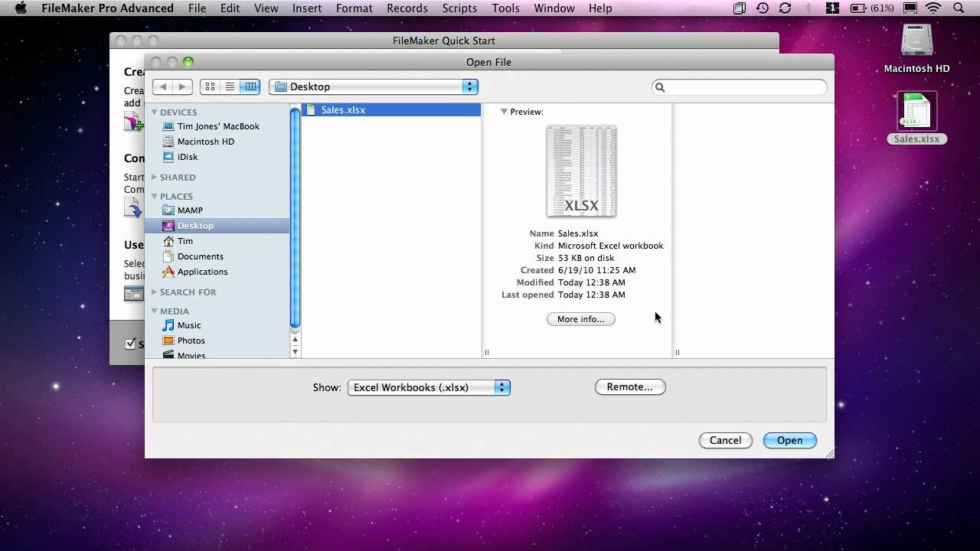The image size is (980, 551).
Task: Click the Cancel button
Action: tap(725, 441)
